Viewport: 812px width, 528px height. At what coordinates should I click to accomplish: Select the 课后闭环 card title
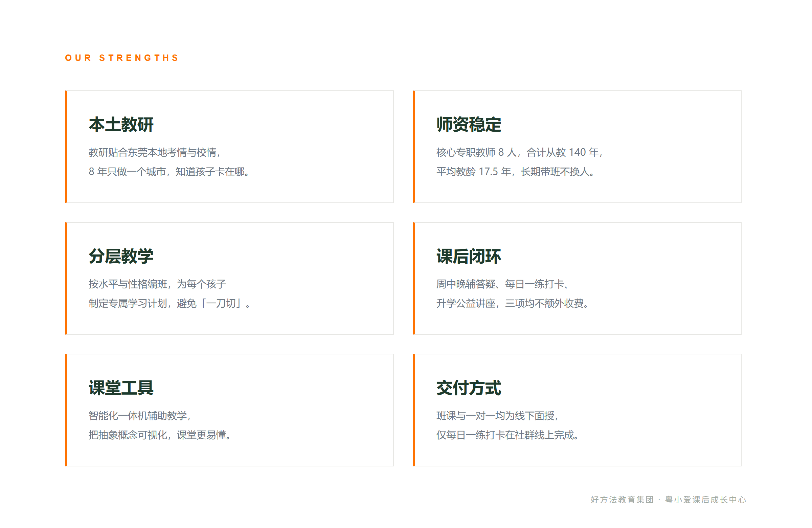[x=469, y=256]
